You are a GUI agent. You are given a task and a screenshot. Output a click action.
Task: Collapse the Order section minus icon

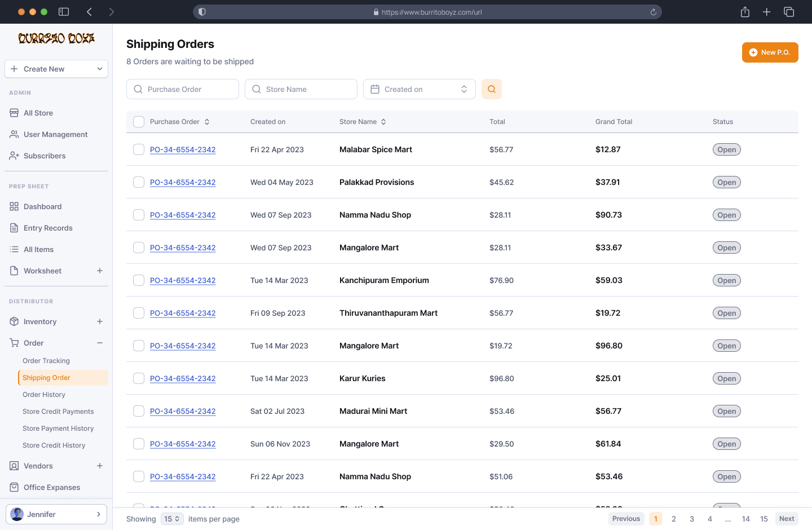click(100, 343)
